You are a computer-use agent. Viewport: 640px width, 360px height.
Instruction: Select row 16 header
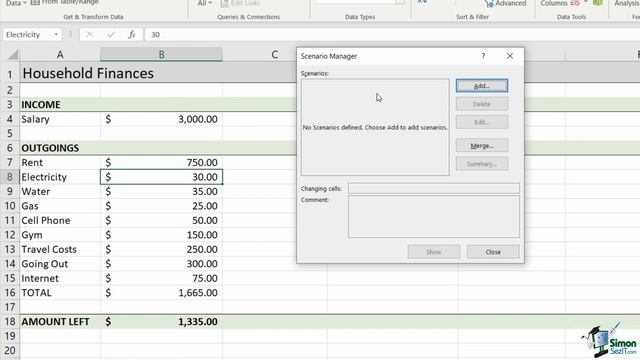pos(9,293)
